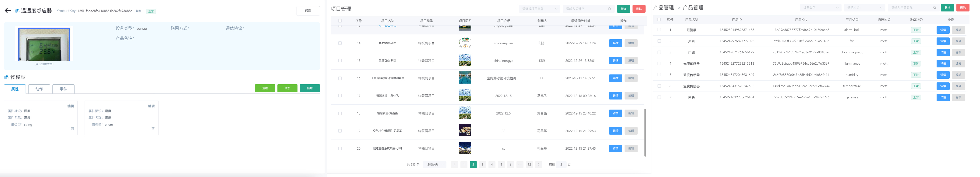Check the 门磁 row checkbox
Image resolution: width=980 pixels, height=177 pixels.
click(x=659, y=52)
